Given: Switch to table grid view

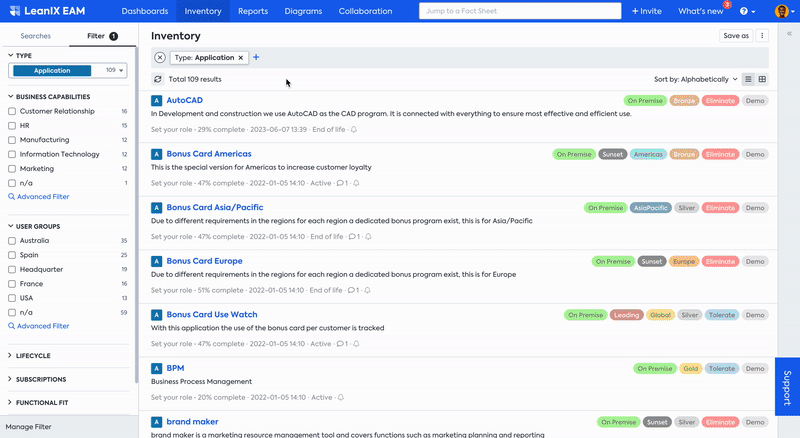Looking at the screenshot, I should [x=762, y=79].
